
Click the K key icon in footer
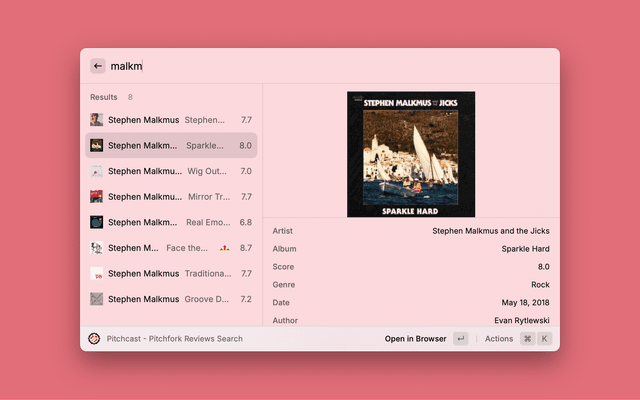click(x=545, y=339)
